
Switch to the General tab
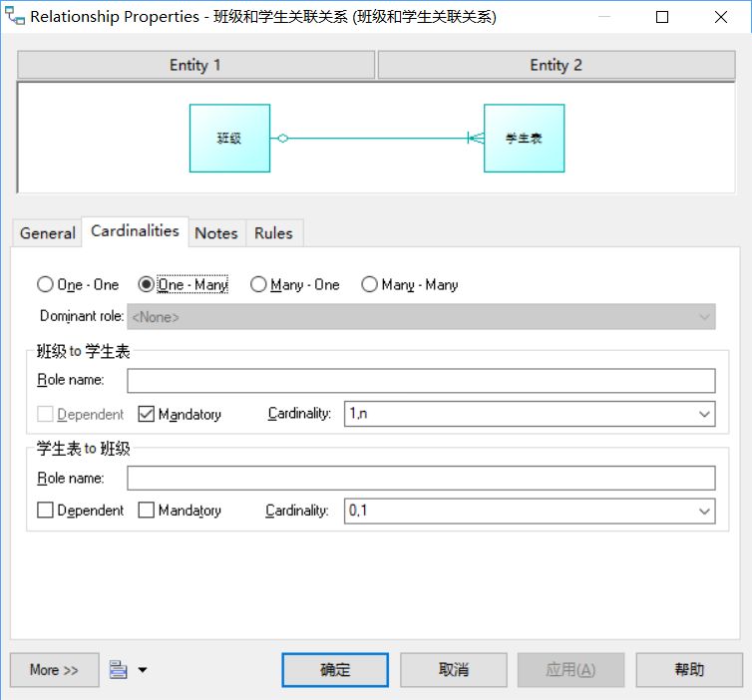pyautogui.click(x=48, y=233)
